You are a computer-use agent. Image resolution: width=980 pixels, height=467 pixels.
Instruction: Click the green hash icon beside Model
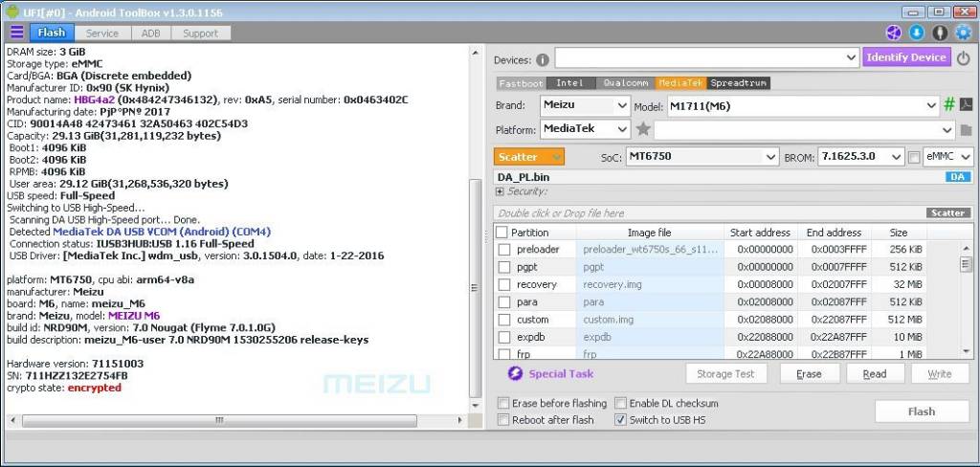948,105
